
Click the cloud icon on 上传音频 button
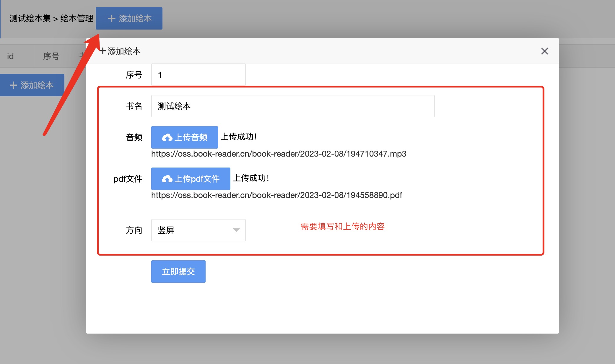167,137
